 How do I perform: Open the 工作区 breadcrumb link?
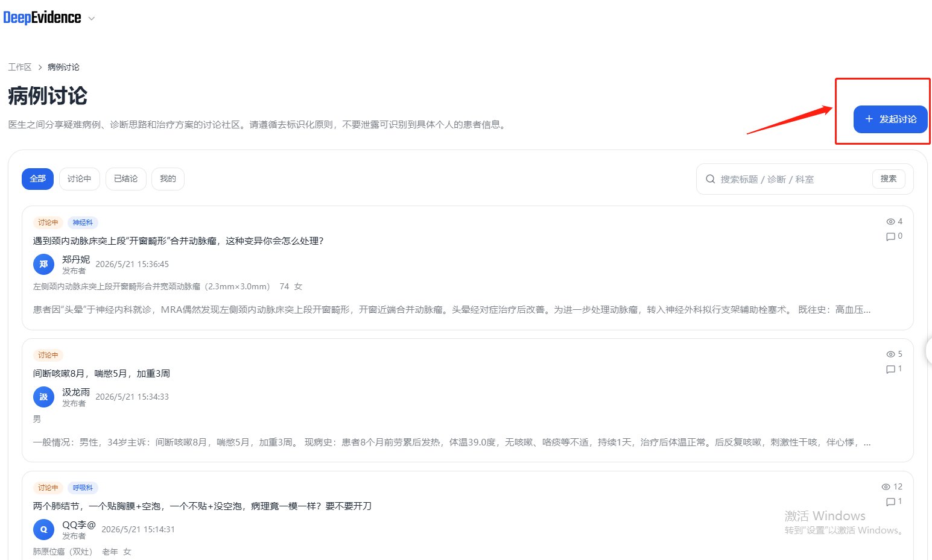click(x=20, y=67)
